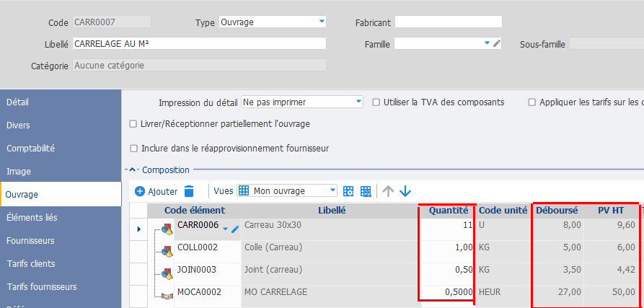Click the pencil icon in Famille field
The width and height of the screenshot is (644, 308).
496,44
